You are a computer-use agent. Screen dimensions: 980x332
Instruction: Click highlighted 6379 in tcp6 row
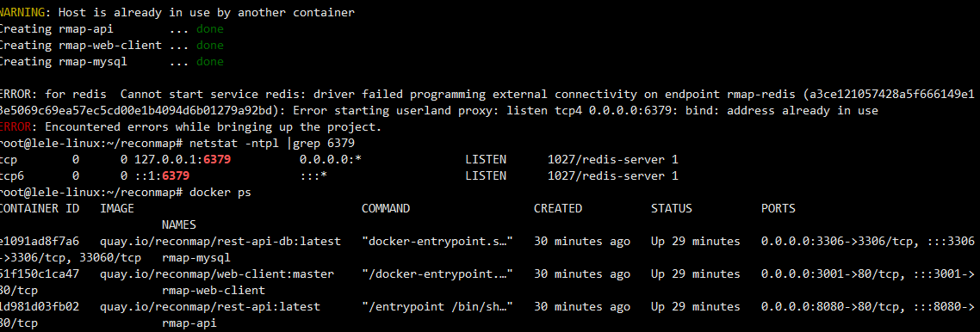[x=176, y=176]
